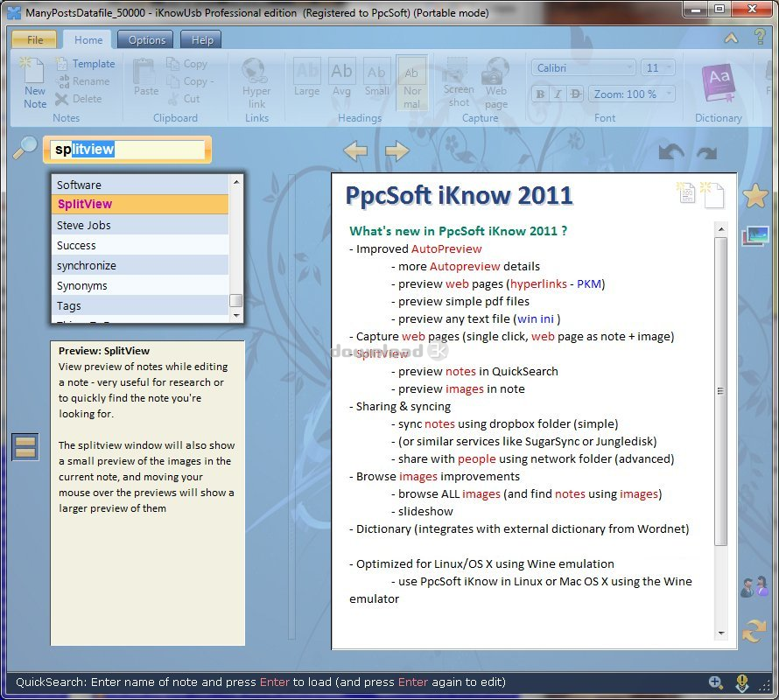Click the SplitView link in note

click(x=382, y=353)
